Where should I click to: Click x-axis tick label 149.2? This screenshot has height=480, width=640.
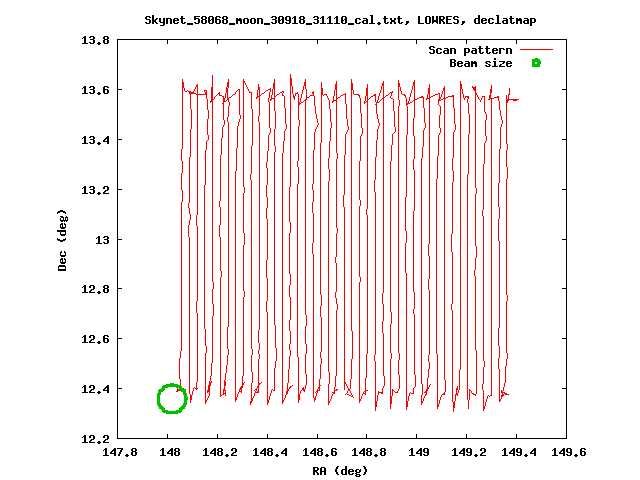coord(469,452)
